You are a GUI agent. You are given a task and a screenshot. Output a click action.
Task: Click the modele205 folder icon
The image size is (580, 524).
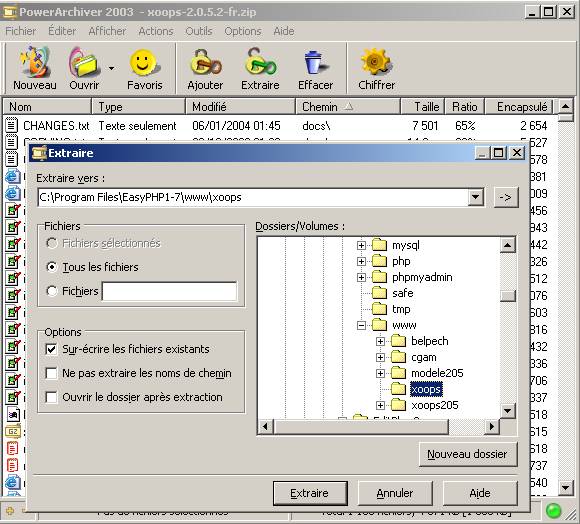(x=398, y=373)
